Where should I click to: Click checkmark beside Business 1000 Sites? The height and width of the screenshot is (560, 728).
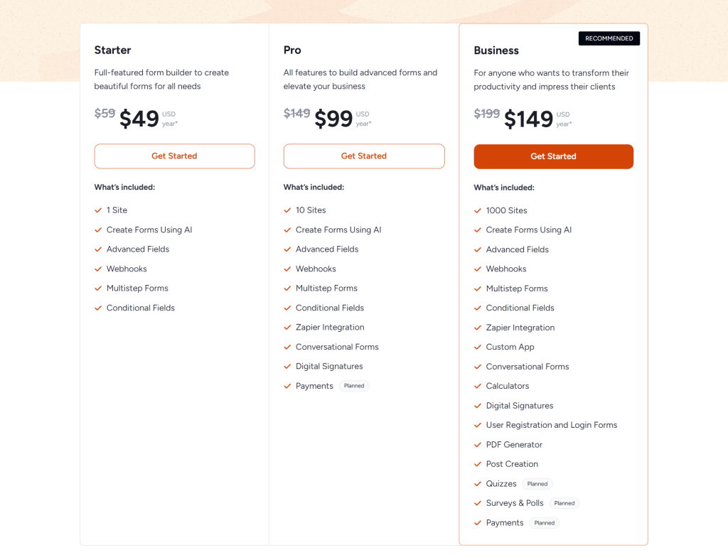478,211
